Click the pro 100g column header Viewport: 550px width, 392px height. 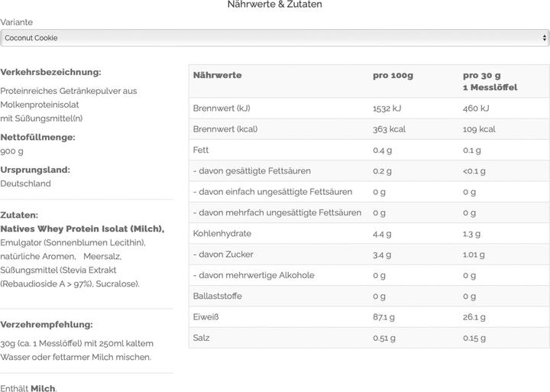393,75
